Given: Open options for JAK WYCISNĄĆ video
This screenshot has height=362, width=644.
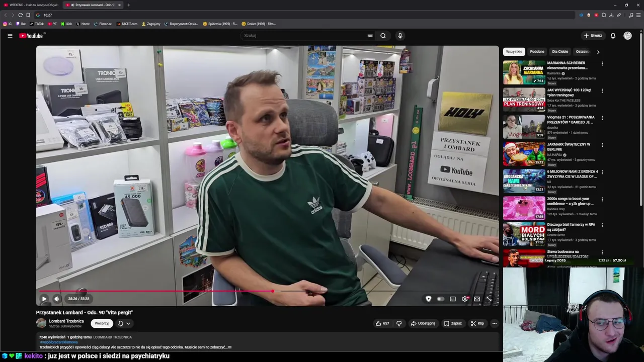Looking at the screenshot, I should (x=602, y=91).
